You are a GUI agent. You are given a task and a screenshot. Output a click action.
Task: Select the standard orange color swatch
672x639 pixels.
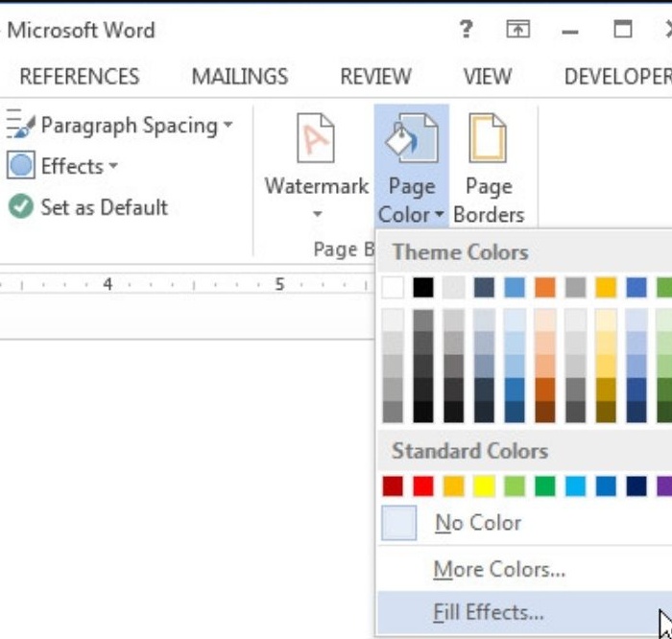[x=453, y=486]
